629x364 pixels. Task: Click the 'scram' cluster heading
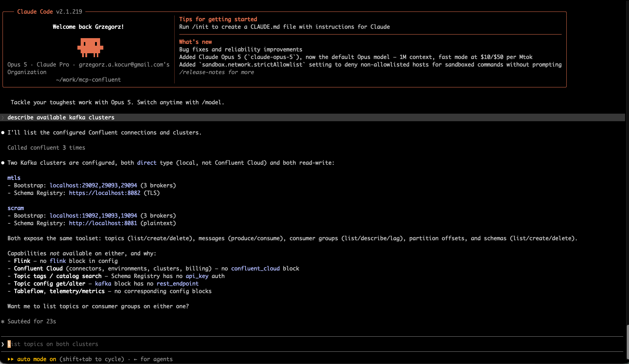[16, 208]
